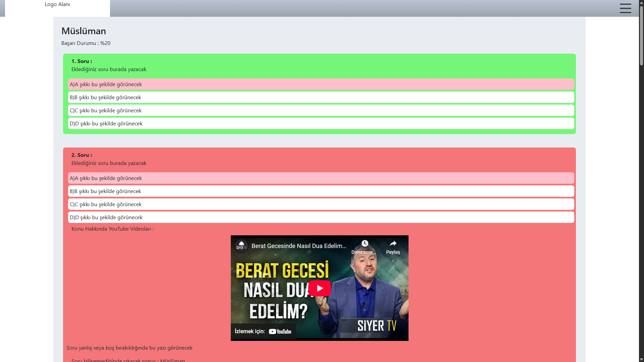Screen dimensions: 644x362
Task: Click scrollbar down arrow
Action: [x=641, y=359]
